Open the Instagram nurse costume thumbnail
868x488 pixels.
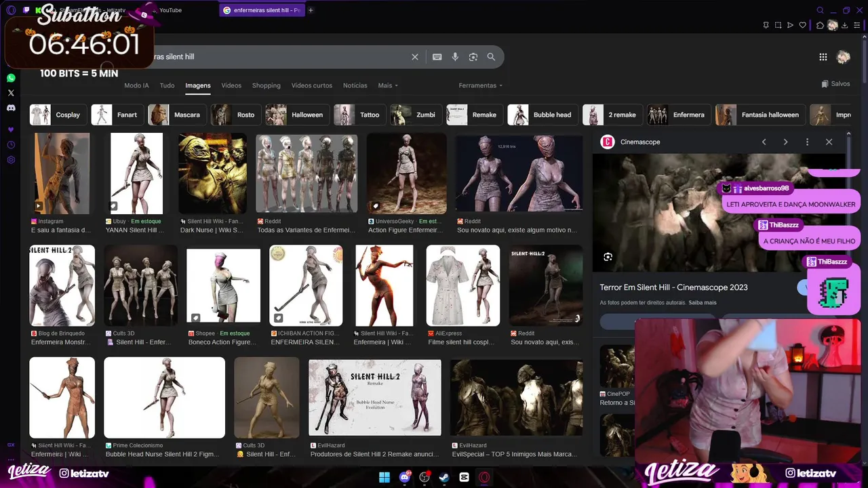62,174
